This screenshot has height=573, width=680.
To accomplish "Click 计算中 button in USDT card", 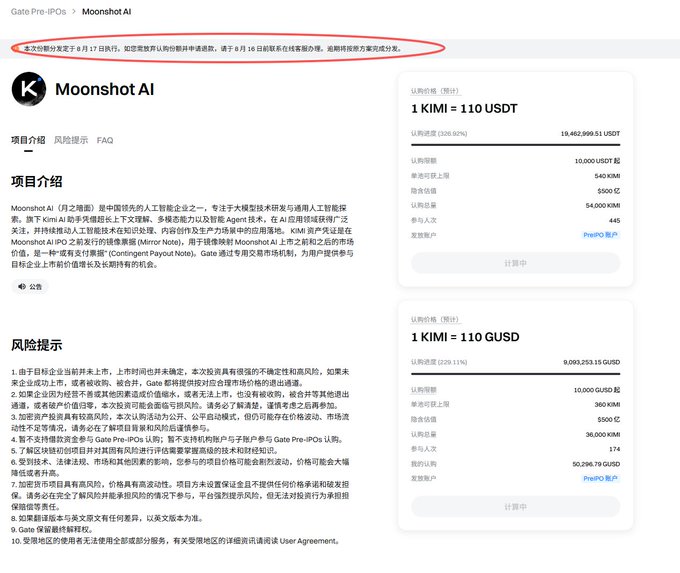I will 516,263.
